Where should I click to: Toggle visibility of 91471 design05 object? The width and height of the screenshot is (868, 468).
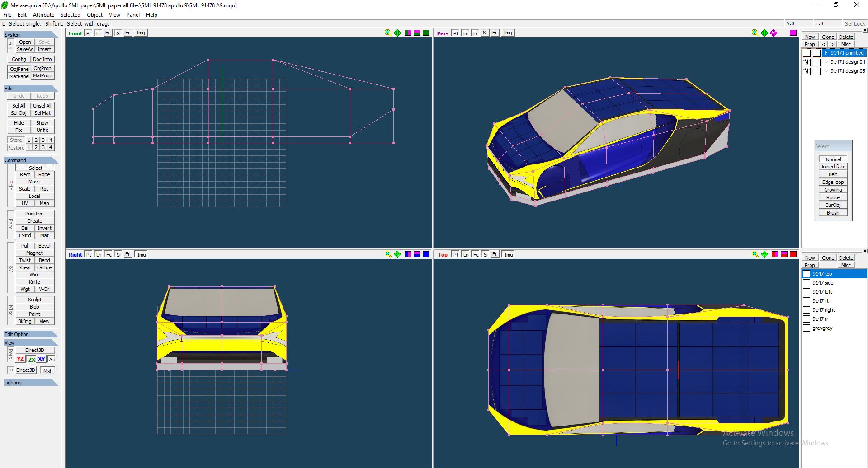pyautogui.click(x=807, y=71)
